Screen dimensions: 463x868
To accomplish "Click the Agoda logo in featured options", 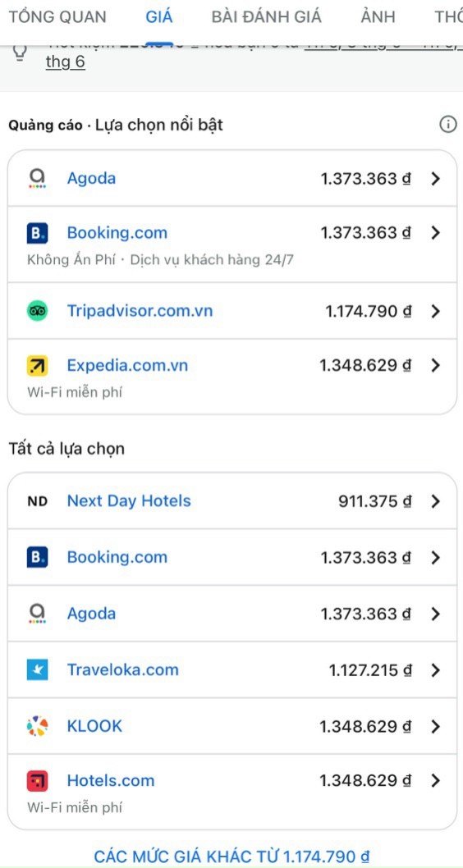I will tap(38, 179).
